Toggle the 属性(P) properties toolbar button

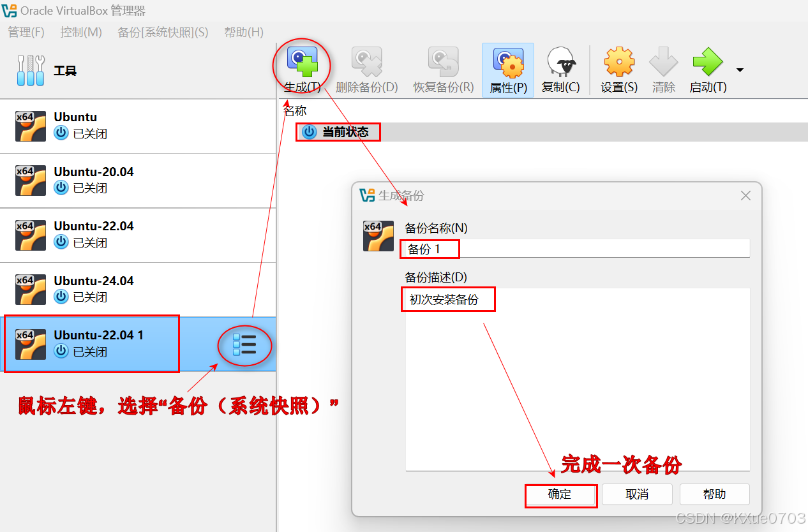coord(508,70)
